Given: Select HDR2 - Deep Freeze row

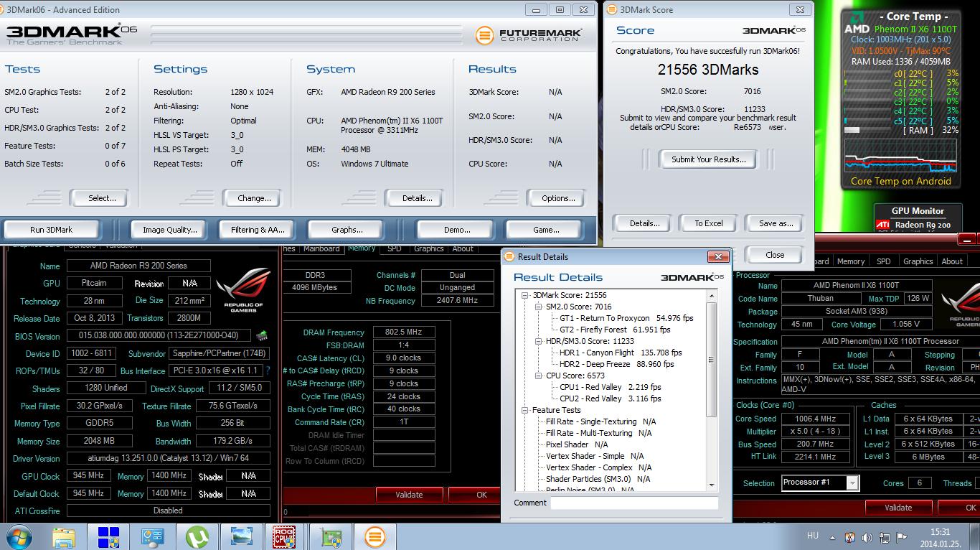Looking at the screenshot, I should (617, 364).
